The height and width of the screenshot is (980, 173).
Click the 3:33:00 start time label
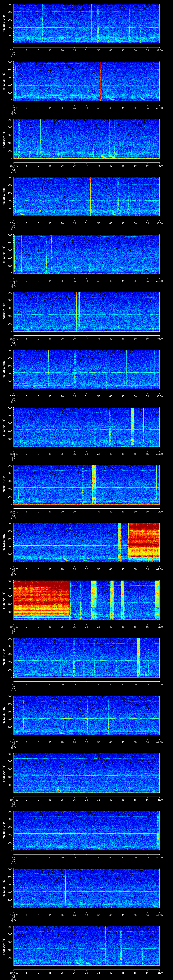(x=14, y=166)
